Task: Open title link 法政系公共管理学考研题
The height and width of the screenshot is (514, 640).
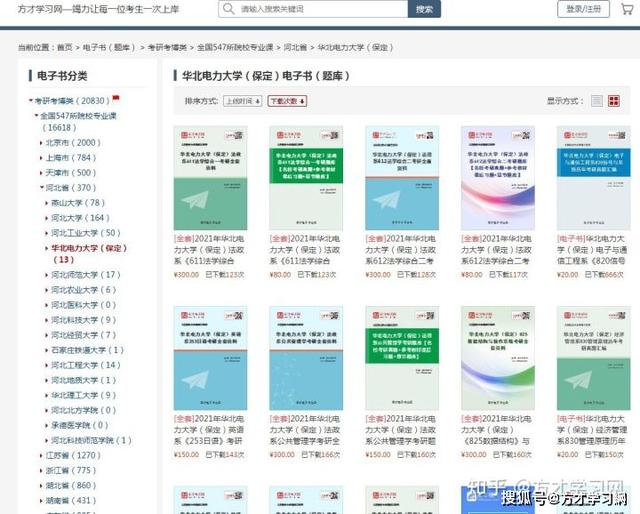Action: 400,430
